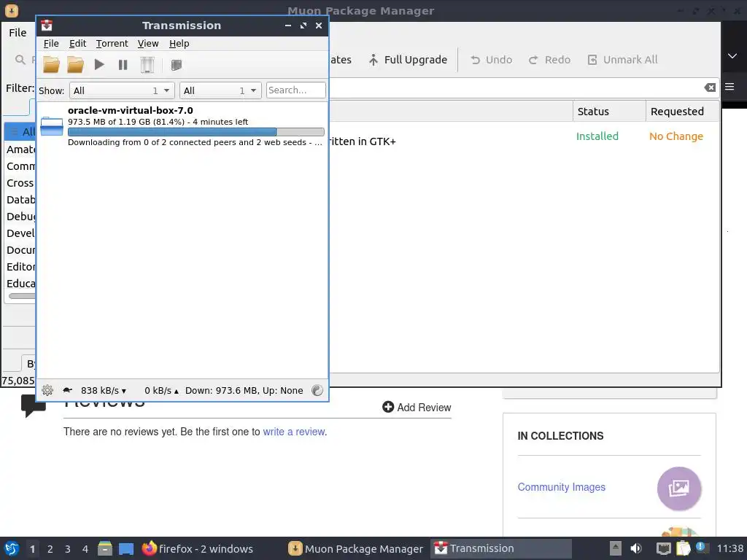Open the application launcher menu in taskbar
This screenshot has height=560, width=747.
(12, 548)
